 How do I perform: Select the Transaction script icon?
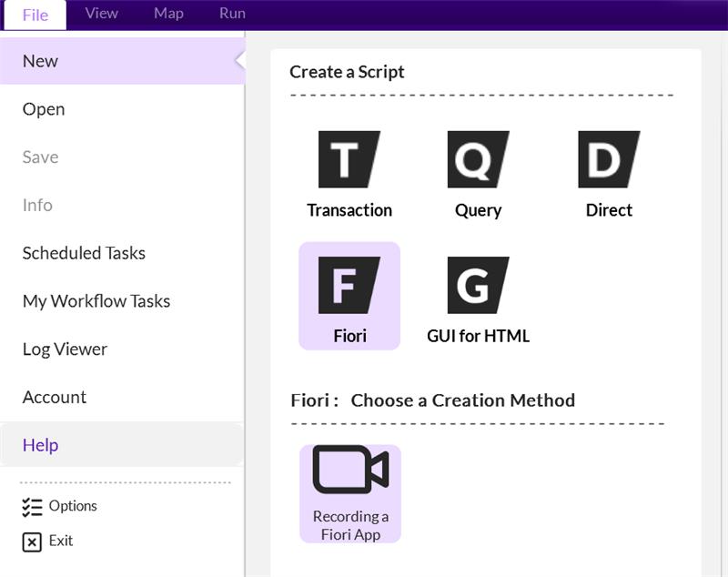click(349, 160)
